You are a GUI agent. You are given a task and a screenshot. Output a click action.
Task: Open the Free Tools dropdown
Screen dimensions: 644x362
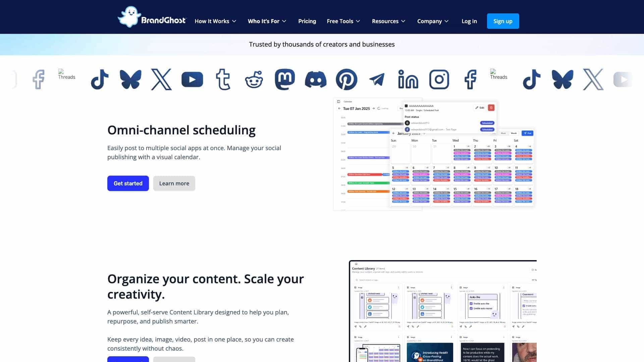(343, 21)
